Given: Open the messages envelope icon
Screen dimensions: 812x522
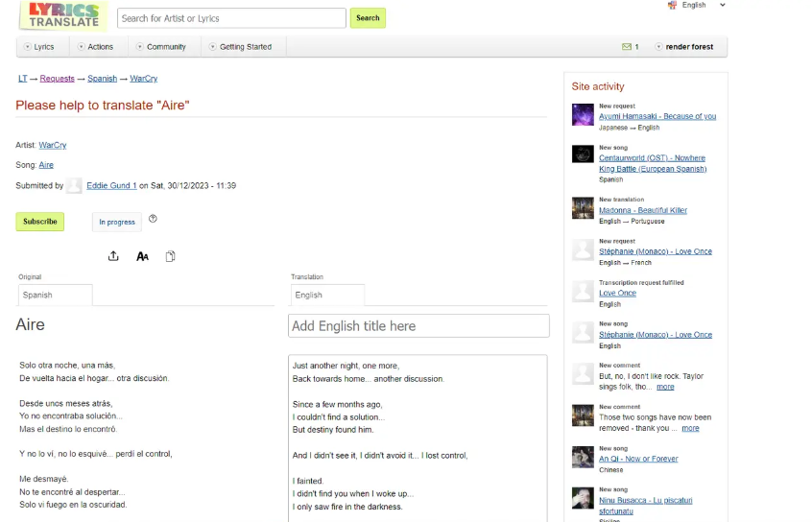Looking at the screenshot, I should pyautogui.click(x=627, y=47).
